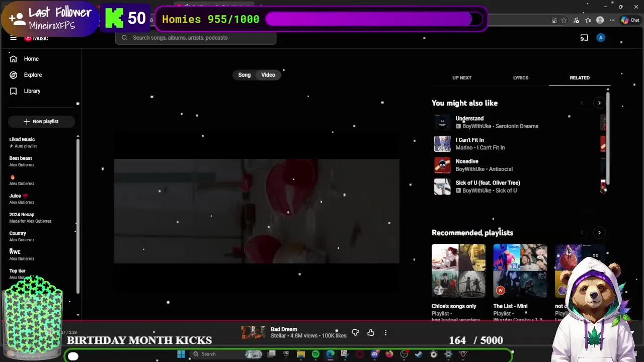Screen dimensions: 644x362
Task: Click the search songs input field
Action: [196, 38]
